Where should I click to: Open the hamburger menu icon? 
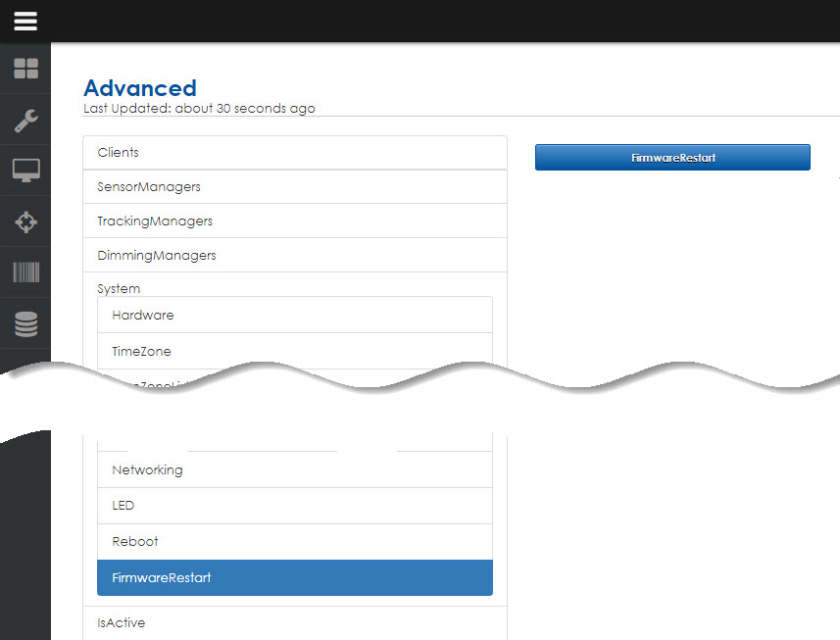pos(25,21)
